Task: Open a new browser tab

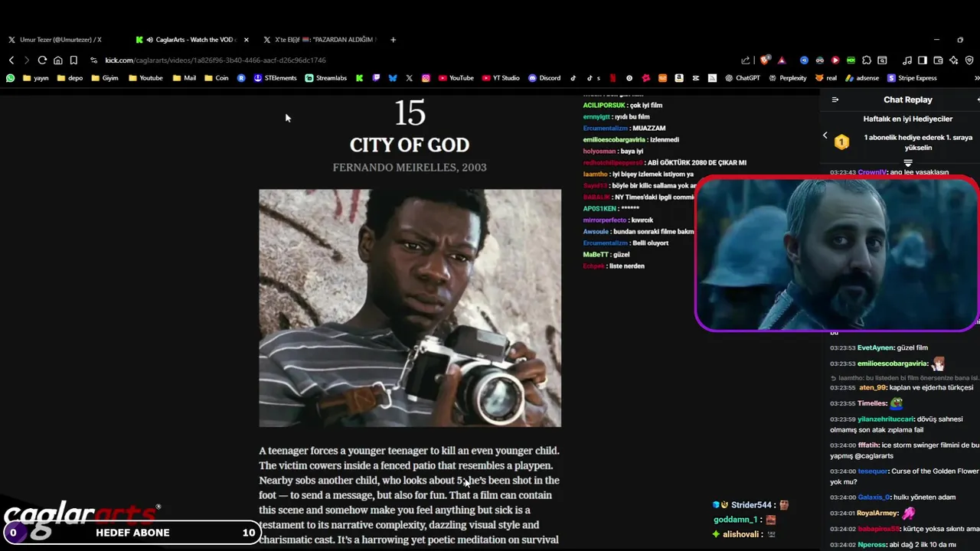Action: point(394,40)
